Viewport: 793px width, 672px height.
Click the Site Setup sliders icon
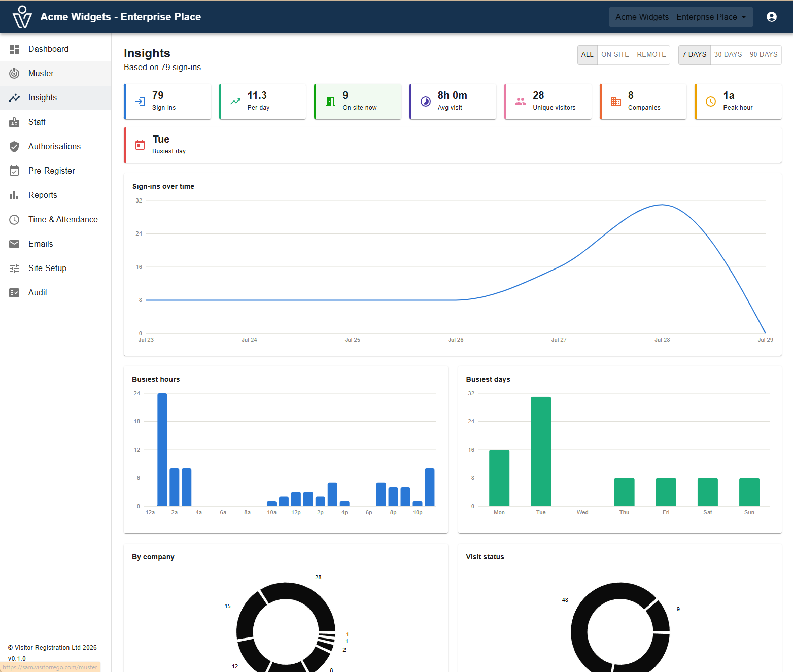[14, 268]
